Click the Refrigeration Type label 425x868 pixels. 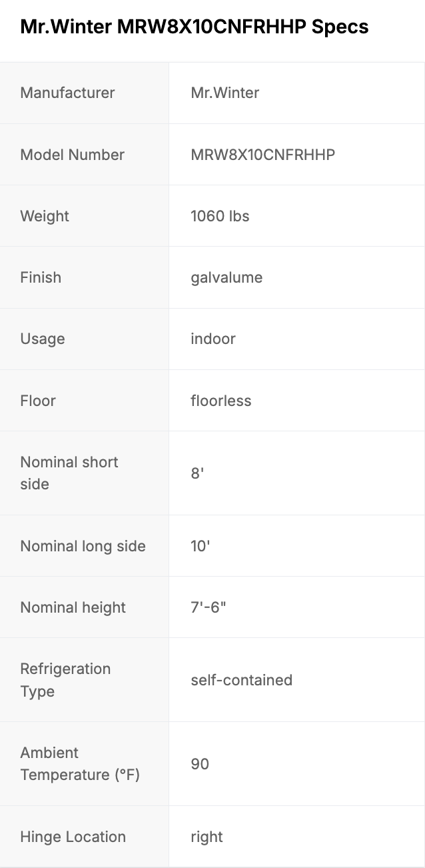pos(65,680)
